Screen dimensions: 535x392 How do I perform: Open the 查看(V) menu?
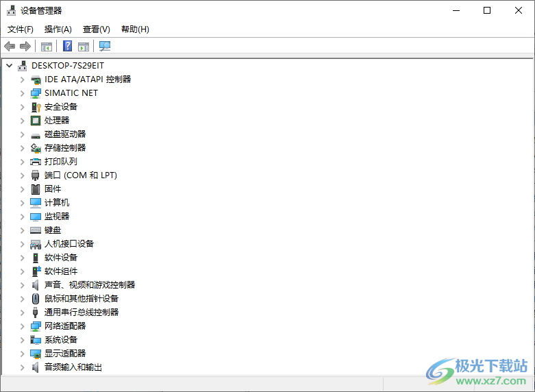tap(97, 29)
